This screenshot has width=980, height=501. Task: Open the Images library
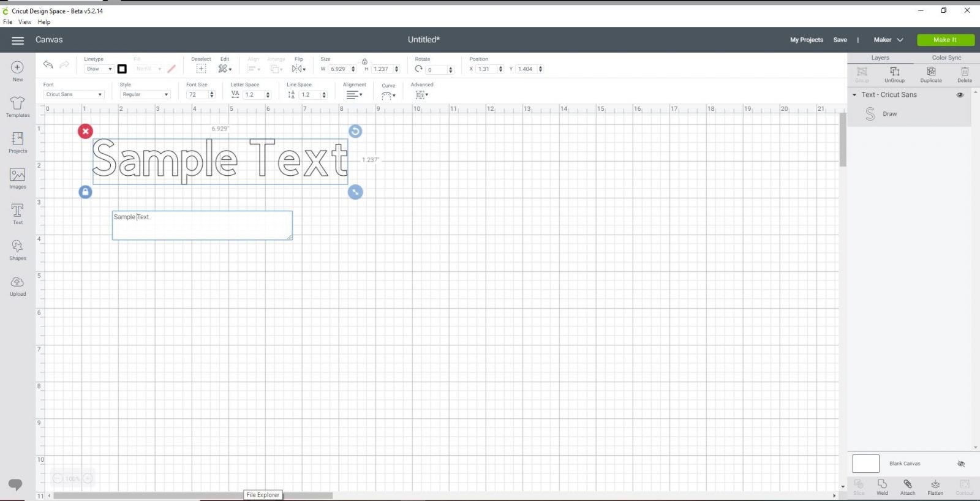pos(18,178)
